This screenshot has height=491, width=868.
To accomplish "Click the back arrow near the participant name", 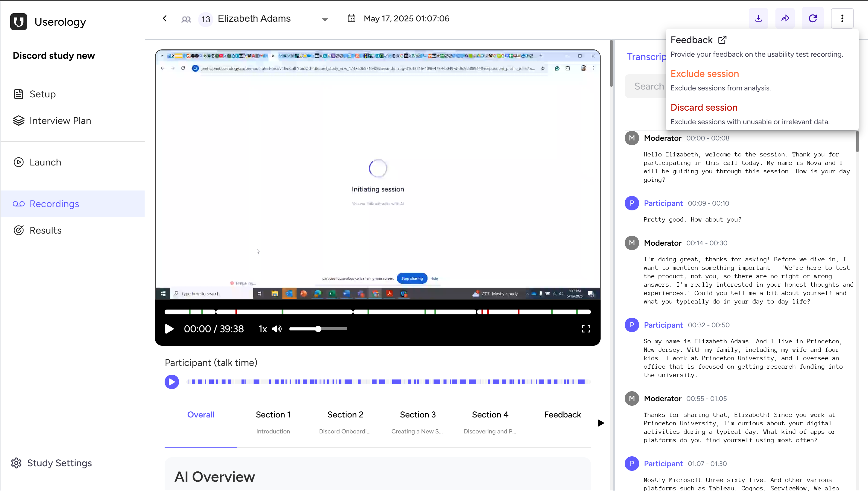I will click(x=165, y=19).
